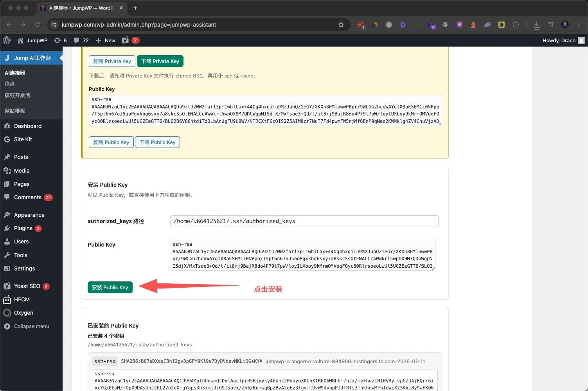Bookmark page with the star icon
The width and height of the screenshot is (588, 391).
tap(341, 25)
